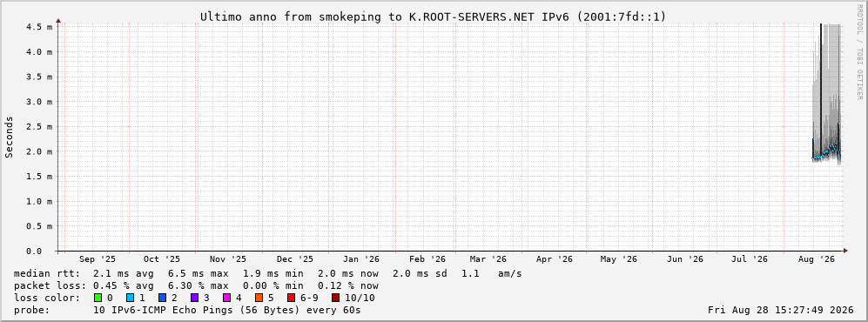The height and width of the screenshot is (322, 868).
Task: Click the median rtt statistics line
Action: tap(267, 273)
